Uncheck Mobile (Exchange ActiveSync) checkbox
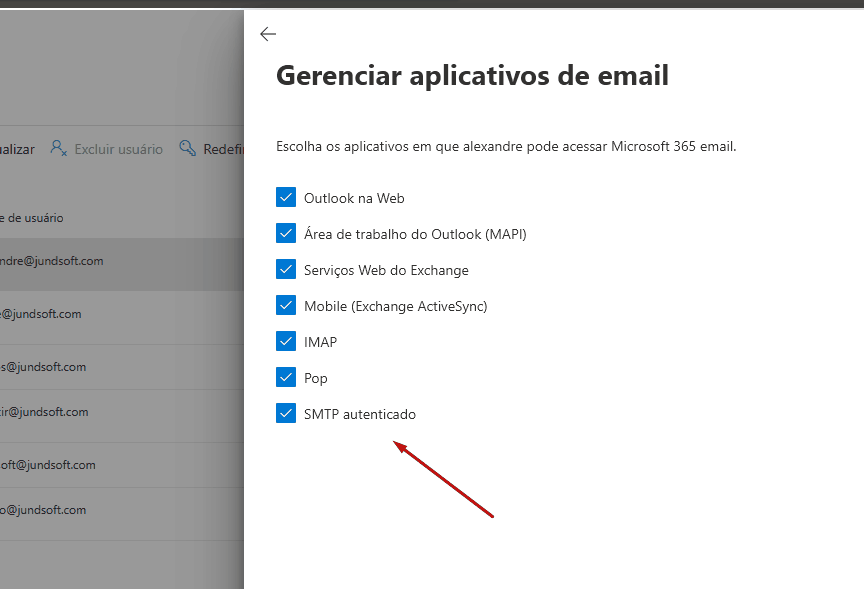This screenshot has height=589, width=864. 286,305
